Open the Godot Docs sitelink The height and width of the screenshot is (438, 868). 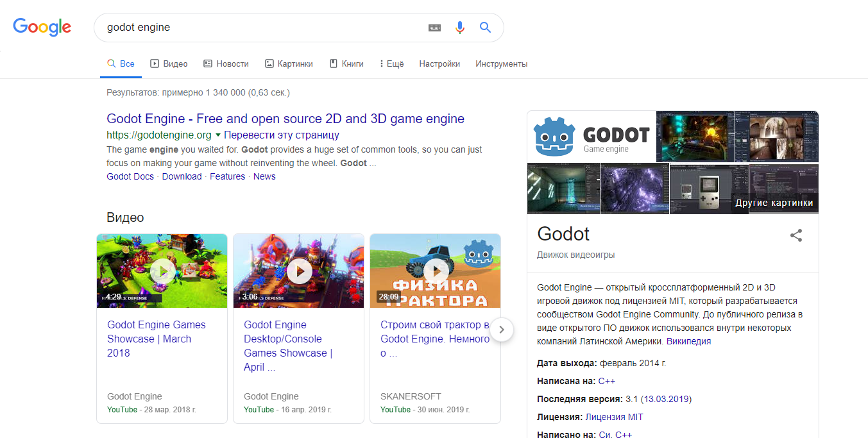coord(130,176)
